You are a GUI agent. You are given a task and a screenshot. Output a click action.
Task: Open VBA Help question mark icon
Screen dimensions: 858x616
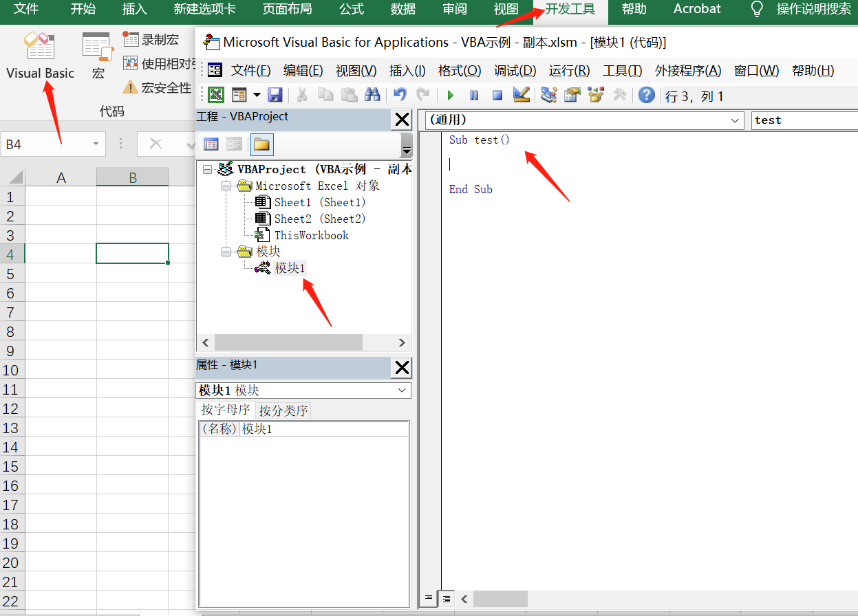646,95
